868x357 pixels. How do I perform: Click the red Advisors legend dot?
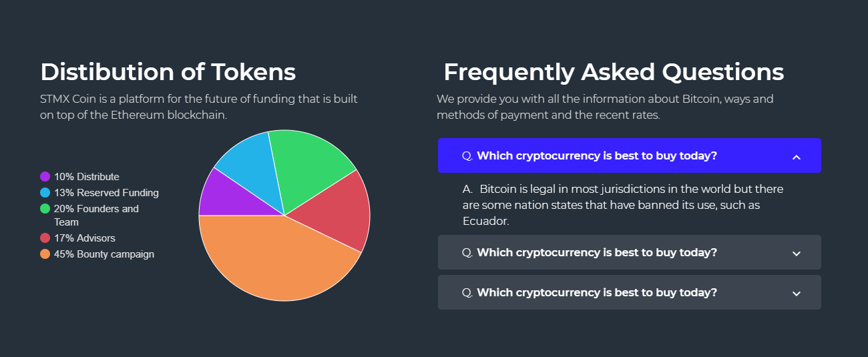pyautogui.click(x=45, y=238)
